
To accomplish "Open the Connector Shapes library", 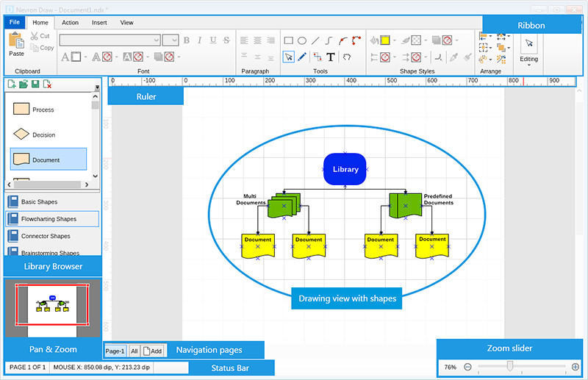I will point(53,236).
